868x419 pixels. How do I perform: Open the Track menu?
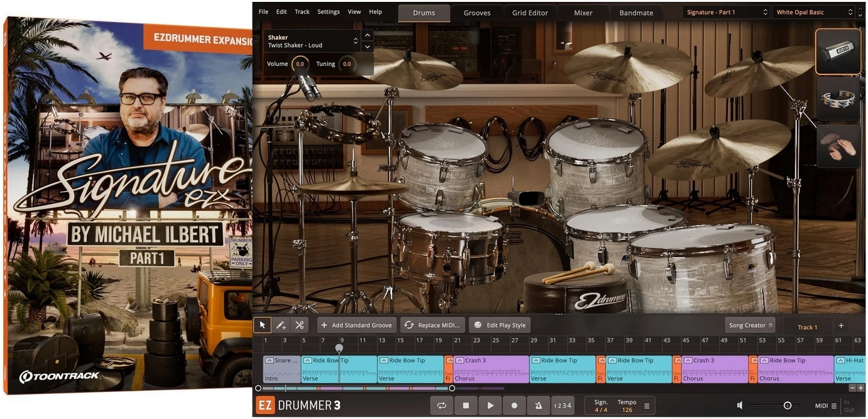302,12
